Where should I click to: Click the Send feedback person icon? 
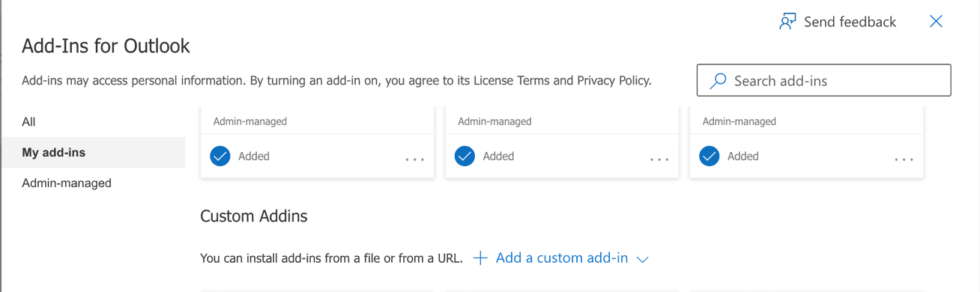[x=787, y=22]
